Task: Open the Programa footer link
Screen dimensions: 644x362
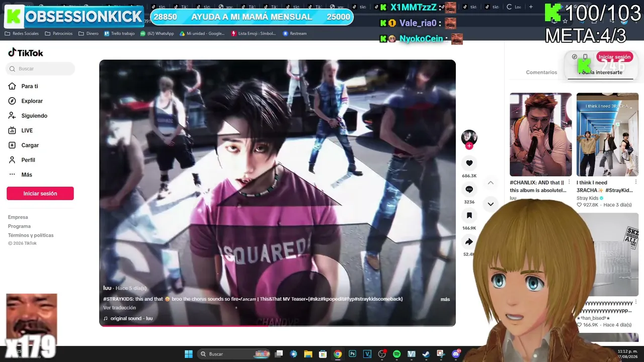Action: tap(19, 226)
